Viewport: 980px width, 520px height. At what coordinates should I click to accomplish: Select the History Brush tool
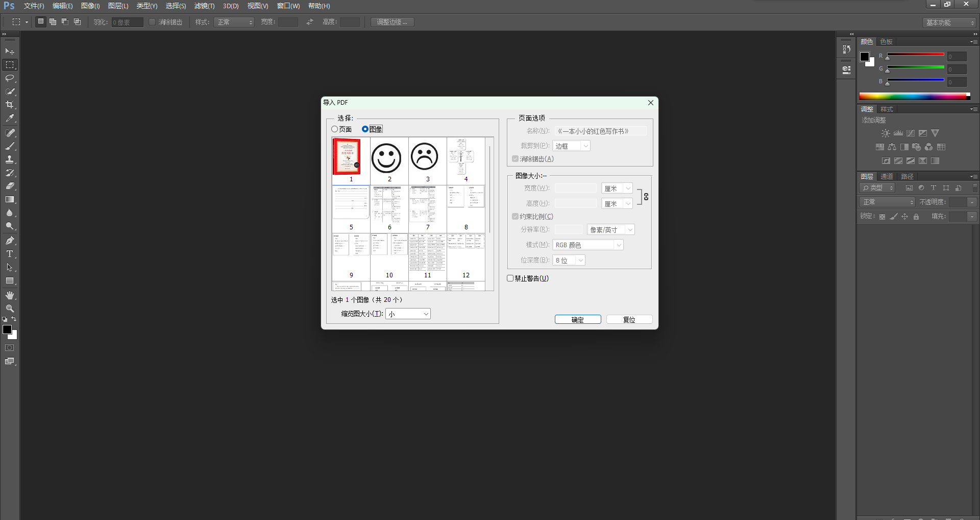click(x=10, y=173)
